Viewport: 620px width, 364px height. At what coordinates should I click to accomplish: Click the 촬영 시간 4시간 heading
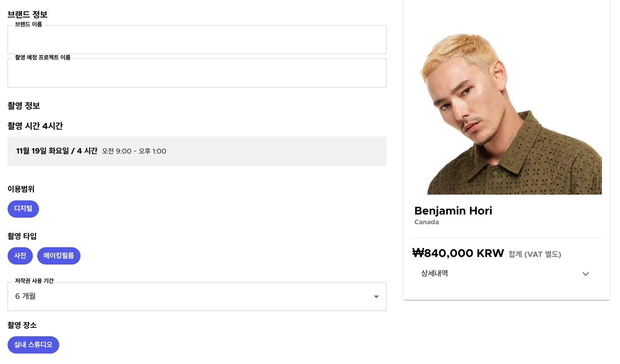point(35,126)
